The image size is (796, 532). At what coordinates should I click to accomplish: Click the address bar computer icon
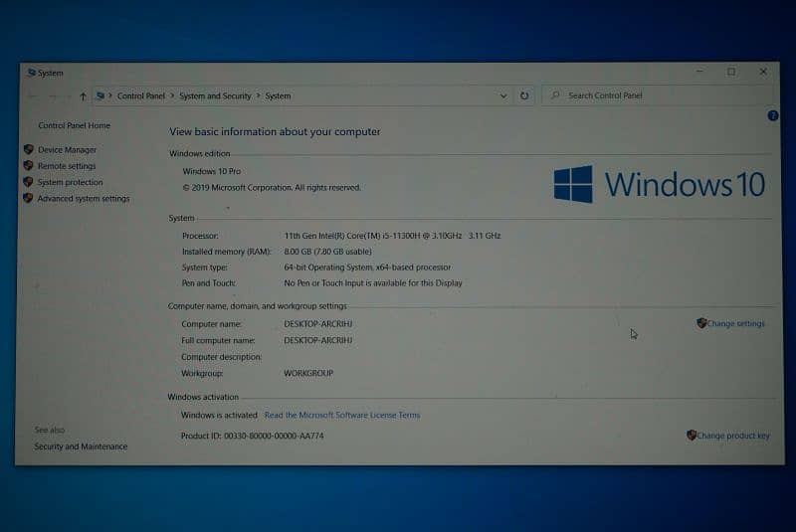click(x=100, y=95)
